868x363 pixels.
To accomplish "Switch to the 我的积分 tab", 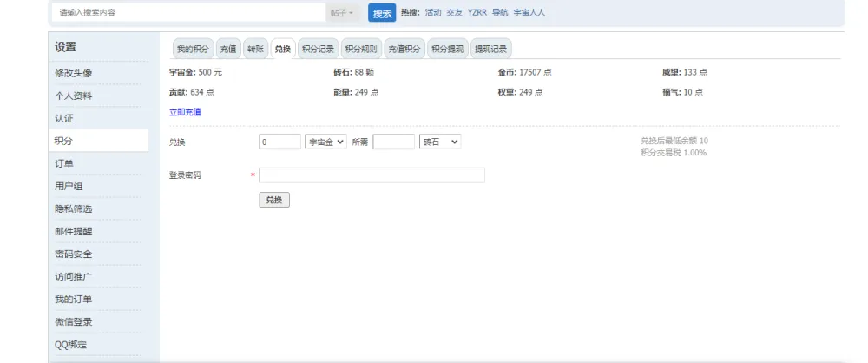I will click(x=193, y=49).
